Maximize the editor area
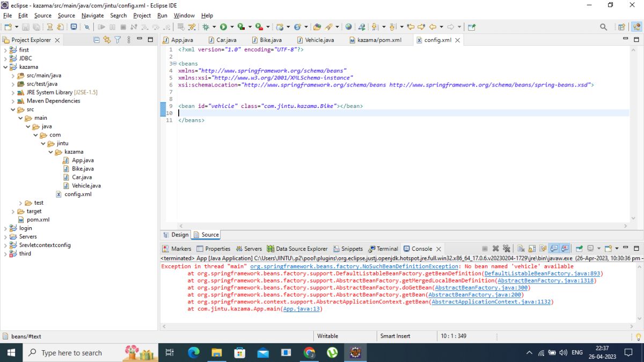 (x=636, y=39)
